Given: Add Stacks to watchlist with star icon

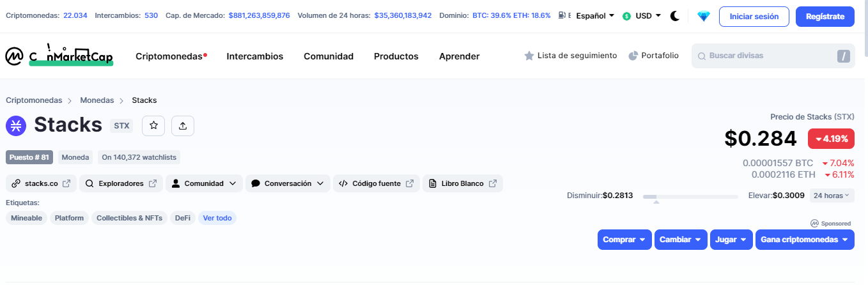Looking at the screenshot, I should pos(153,126).
